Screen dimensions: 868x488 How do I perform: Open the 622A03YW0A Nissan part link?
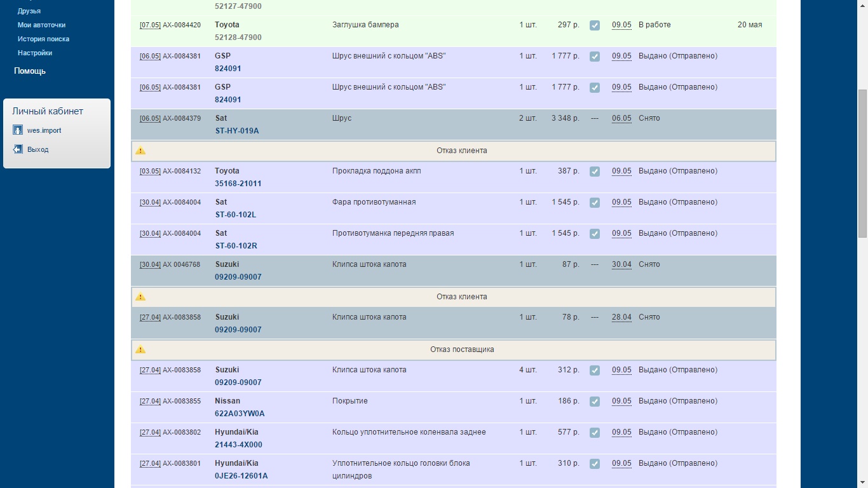(240, 414)
